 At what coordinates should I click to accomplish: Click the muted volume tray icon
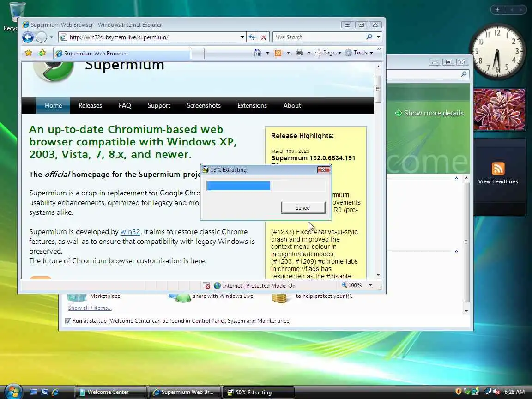point(497,392)
